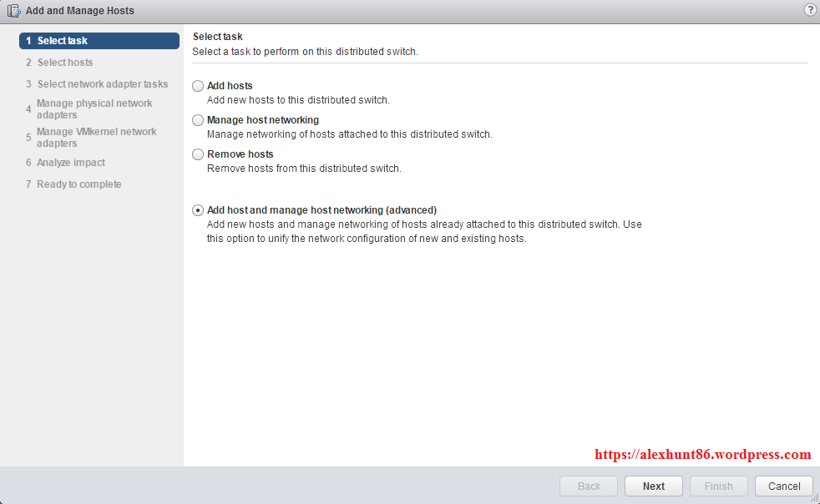
Task: Click the alexhunt86.wordpress.com URL text
Action: coord(702,455)
